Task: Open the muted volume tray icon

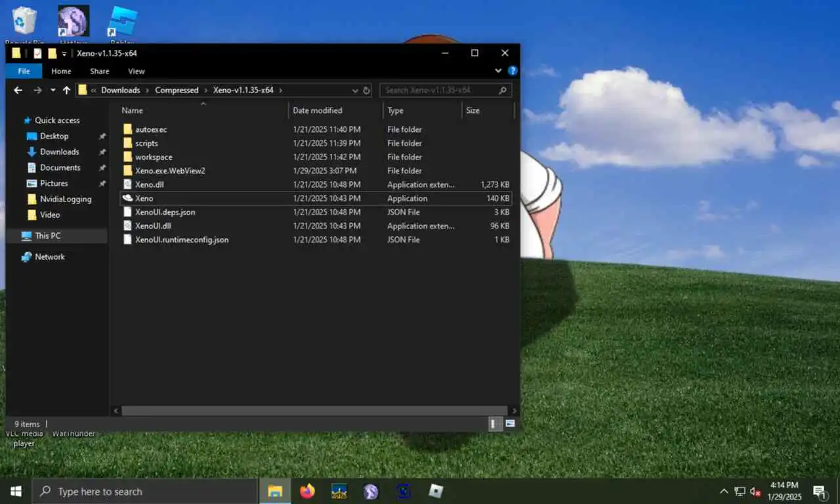Action: [x=755, y=491]
